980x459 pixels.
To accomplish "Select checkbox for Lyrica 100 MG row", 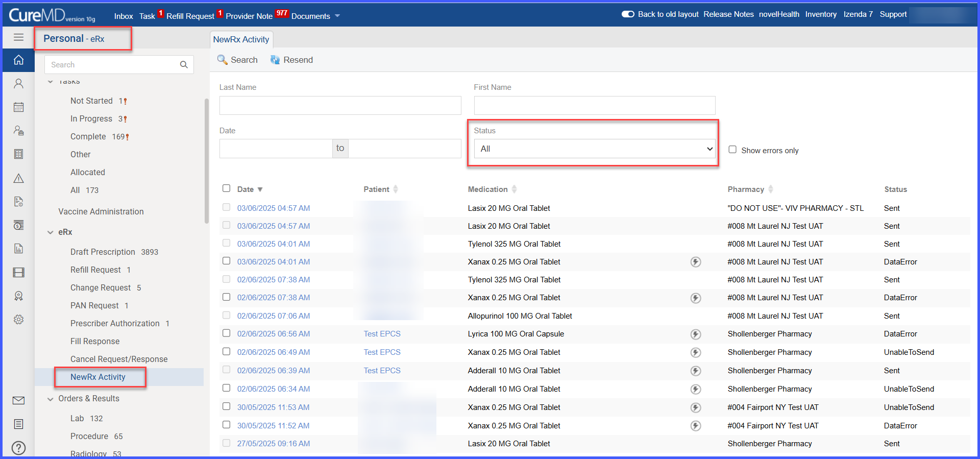I will click(227, 333).
